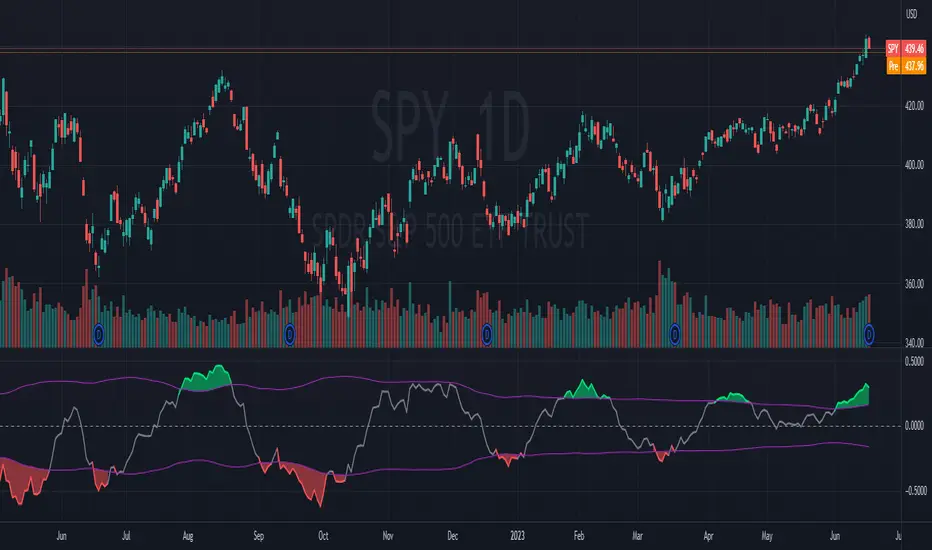Click the 0.0000 indicator scale value
Image resolution: width=932 pixels, height=550 pixels.
coord(914,426)
